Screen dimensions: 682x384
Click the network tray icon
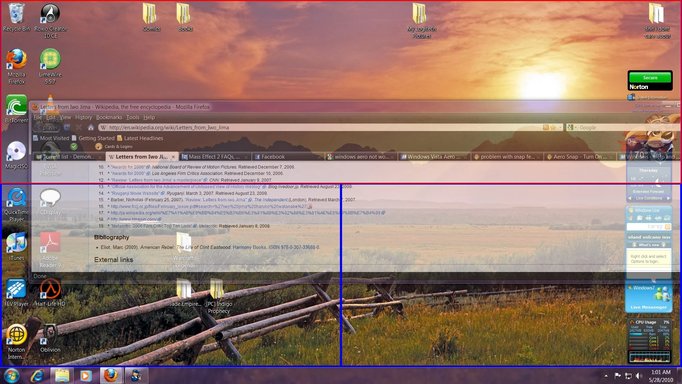628,376
